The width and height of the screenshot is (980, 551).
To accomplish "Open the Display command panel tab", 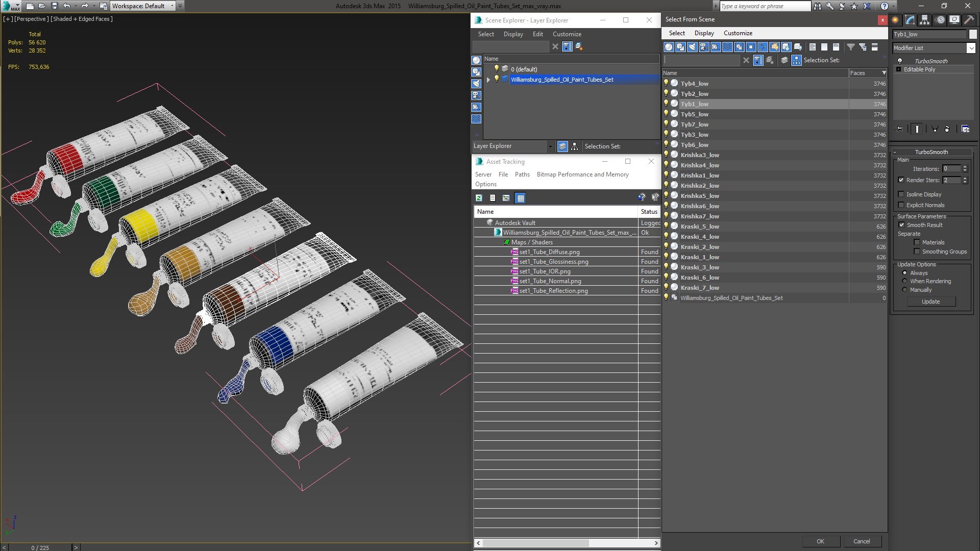I will 954,20.
